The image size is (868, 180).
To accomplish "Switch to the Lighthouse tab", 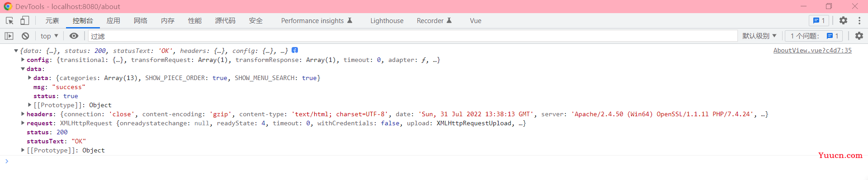I will (x=387, y=20).
